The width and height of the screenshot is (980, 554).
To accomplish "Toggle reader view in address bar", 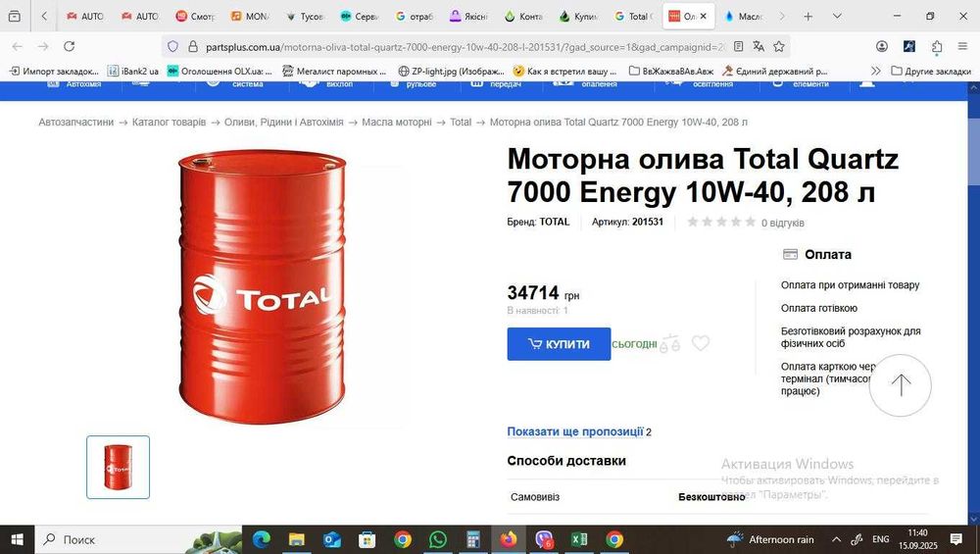I will click(738, 46).
